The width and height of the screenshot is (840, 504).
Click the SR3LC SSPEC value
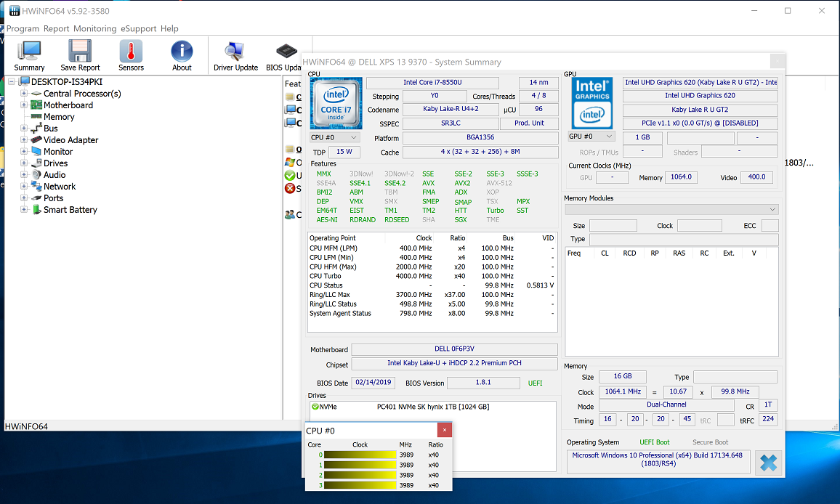pos(451,123)
